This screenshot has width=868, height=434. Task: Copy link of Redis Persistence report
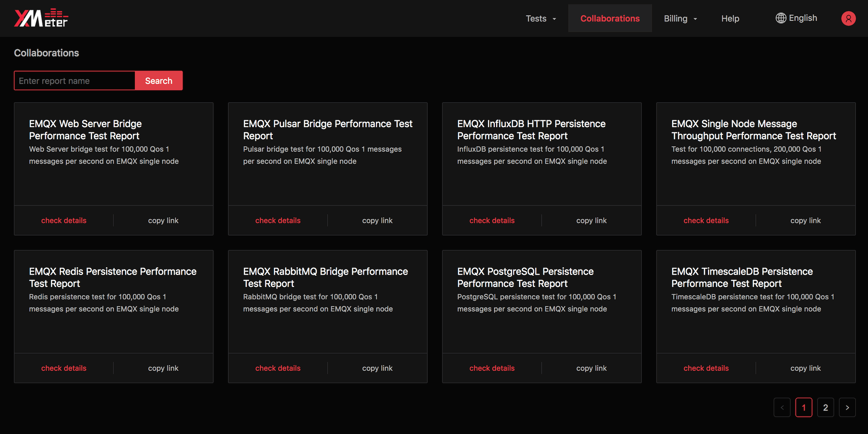(x=163, y=368)
